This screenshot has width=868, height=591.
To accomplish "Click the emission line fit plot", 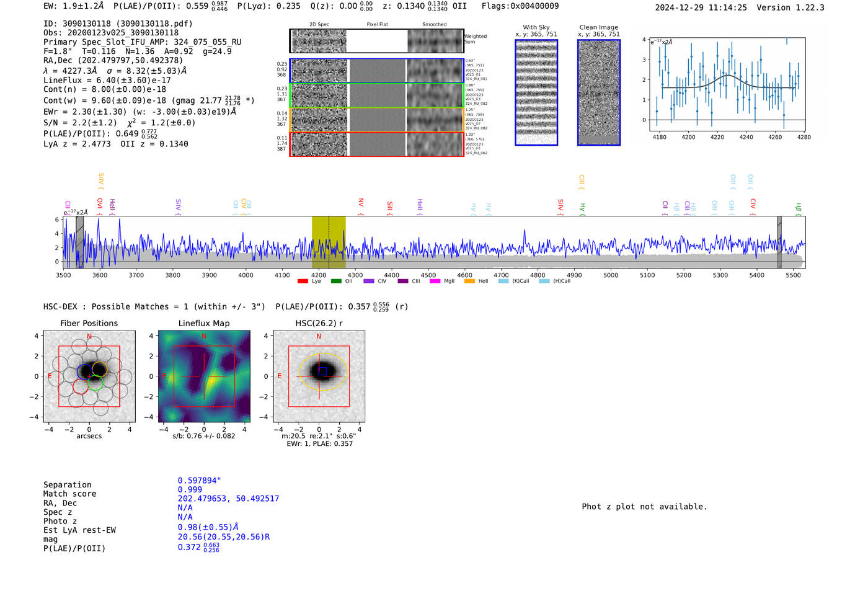I will click(727, 84).
